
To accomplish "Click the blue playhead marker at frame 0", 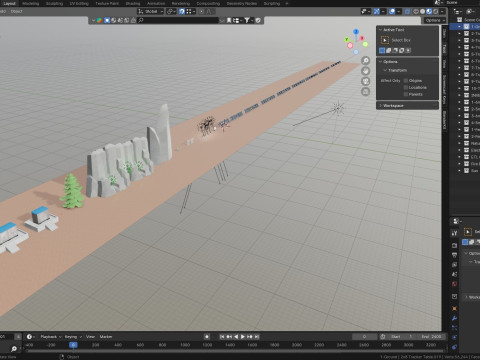I will 73,345.
